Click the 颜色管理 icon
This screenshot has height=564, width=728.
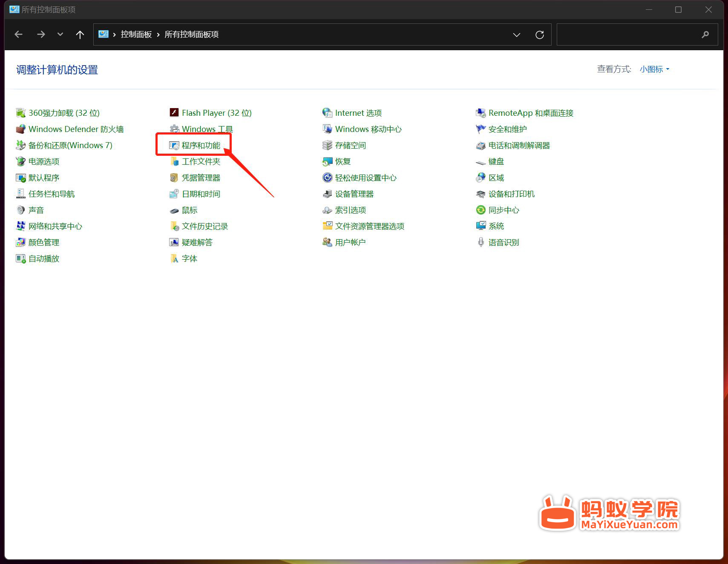click(x=20, y=242)
